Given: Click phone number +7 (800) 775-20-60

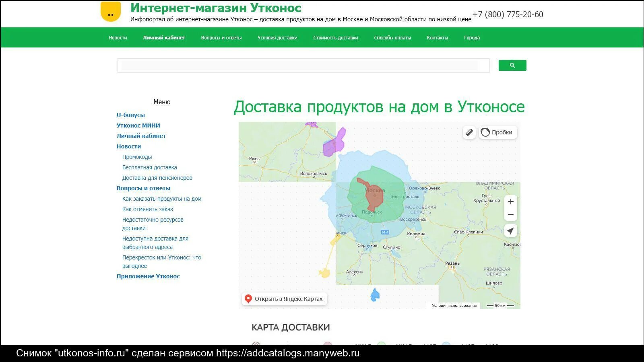Looking at the screenshot, I should click(x=508, y=14).
